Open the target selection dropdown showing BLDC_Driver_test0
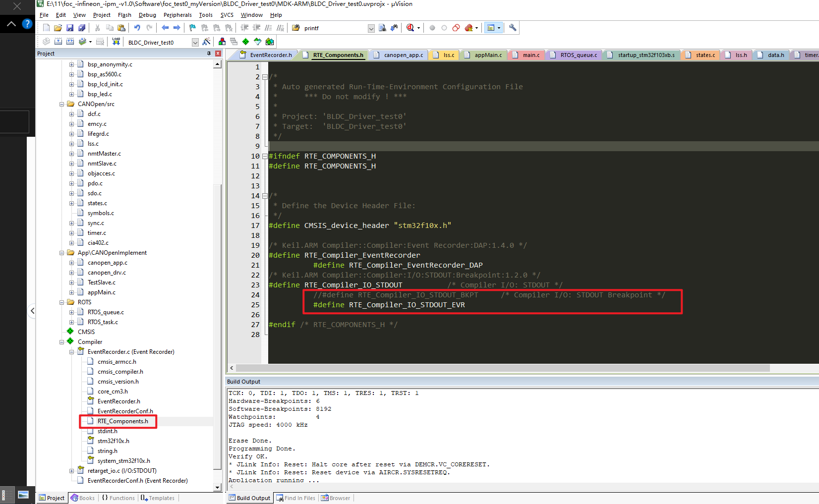 click(195, 42)
